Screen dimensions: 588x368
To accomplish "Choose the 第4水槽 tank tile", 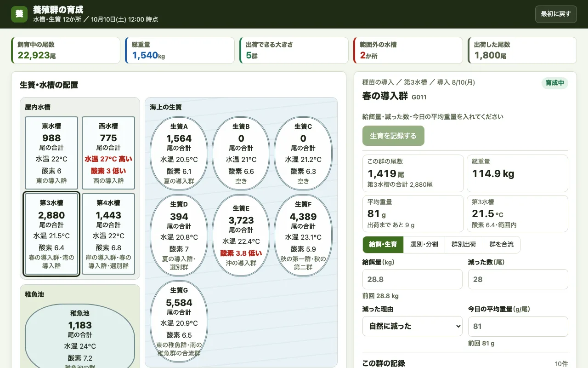I will point(108,234).
